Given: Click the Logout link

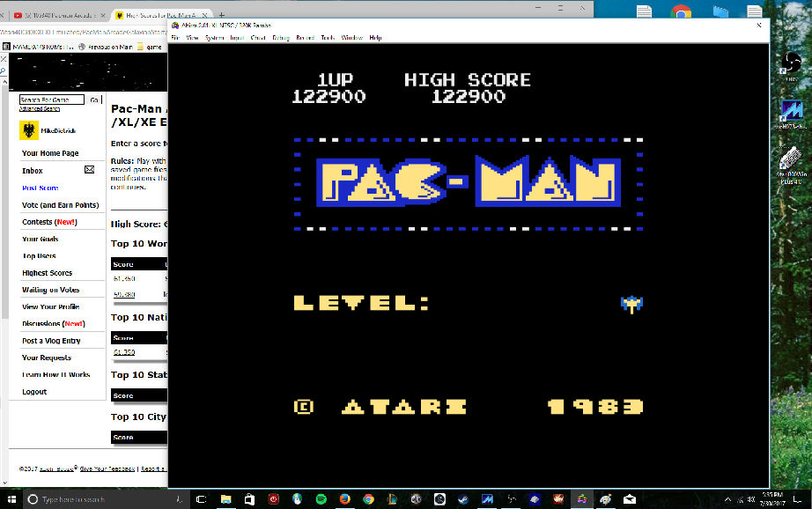Looking at the screenshot, I should coord(34,392).
